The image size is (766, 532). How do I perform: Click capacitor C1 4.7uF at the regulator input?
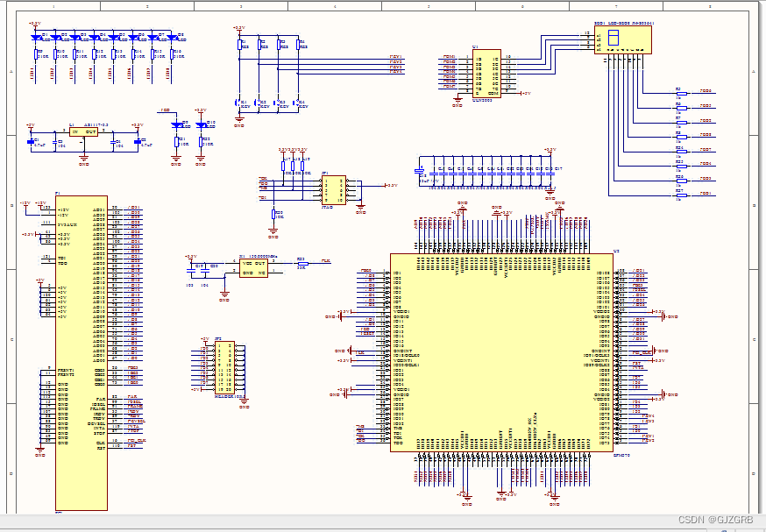31,140
